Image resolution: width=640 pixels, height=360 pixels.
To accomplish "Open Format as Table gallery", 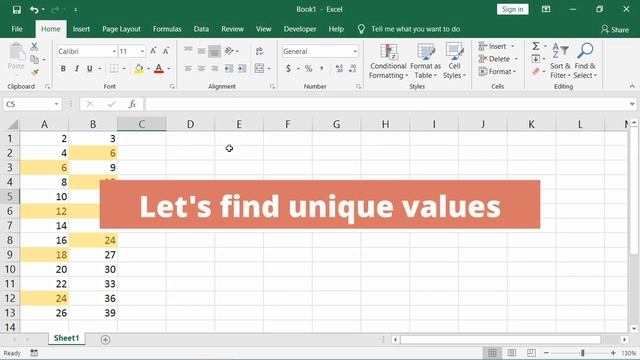I will click(x=425, y=61).
